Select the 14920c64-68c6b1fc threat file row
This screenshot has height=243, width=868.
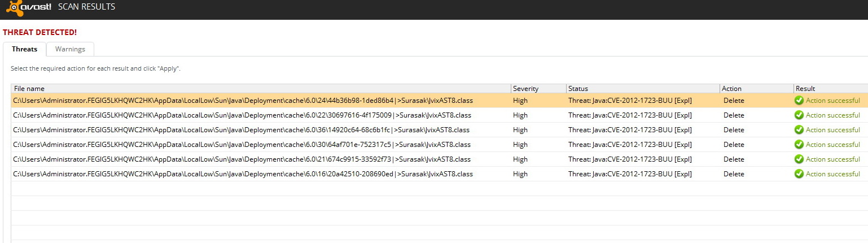click(243, 130)
